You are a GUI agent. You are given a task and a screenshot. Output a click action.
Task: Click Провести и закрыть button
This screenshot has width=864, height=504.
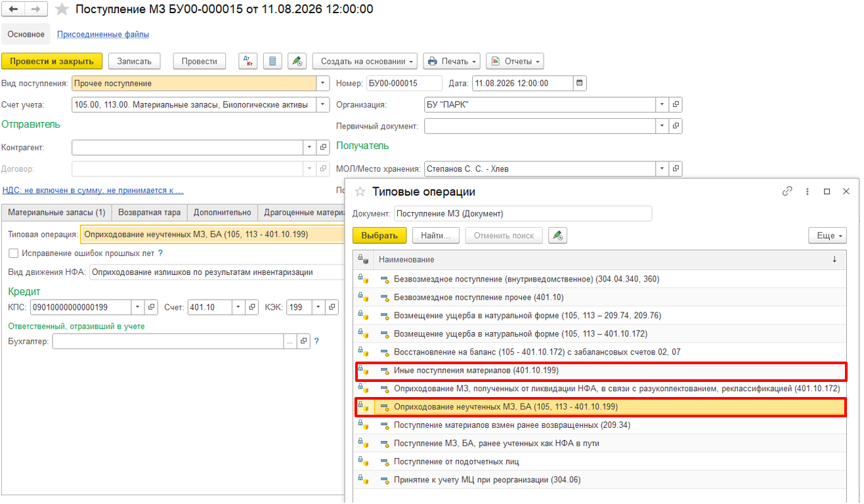(52, 61)
